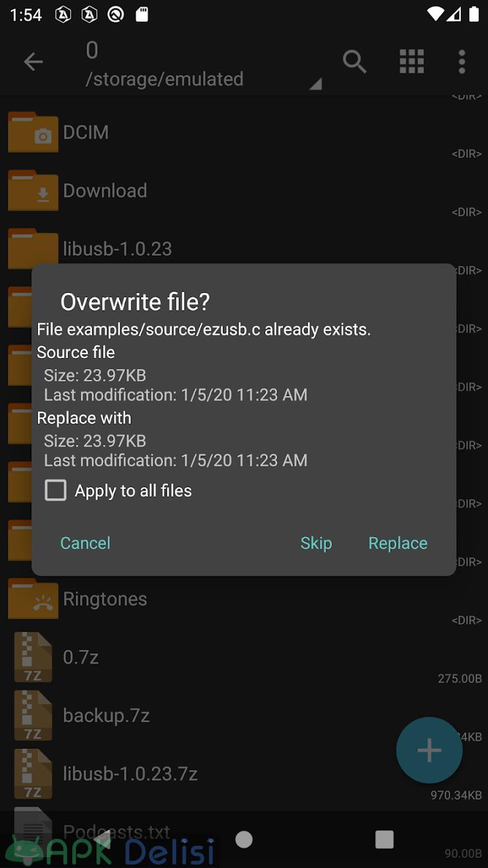488x868 pixels.
Task: Switch to grid view icon
Action: point(412,61)
